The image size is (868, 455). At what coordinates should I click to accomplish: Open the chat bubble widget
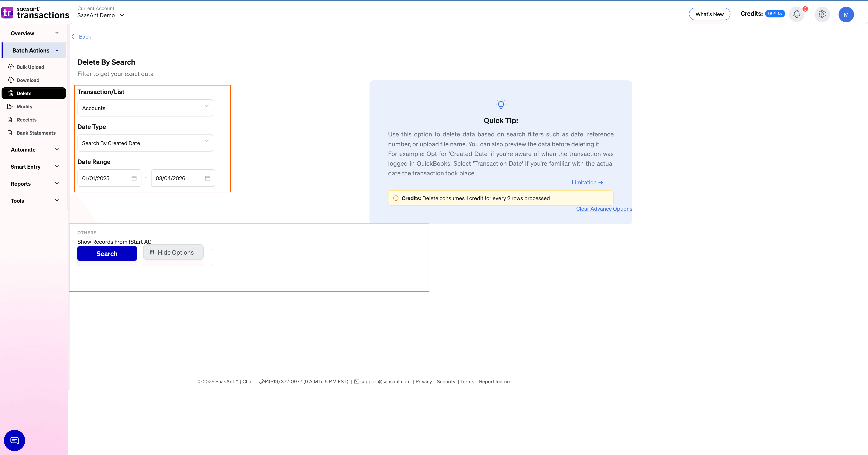(x=15, y=440)
